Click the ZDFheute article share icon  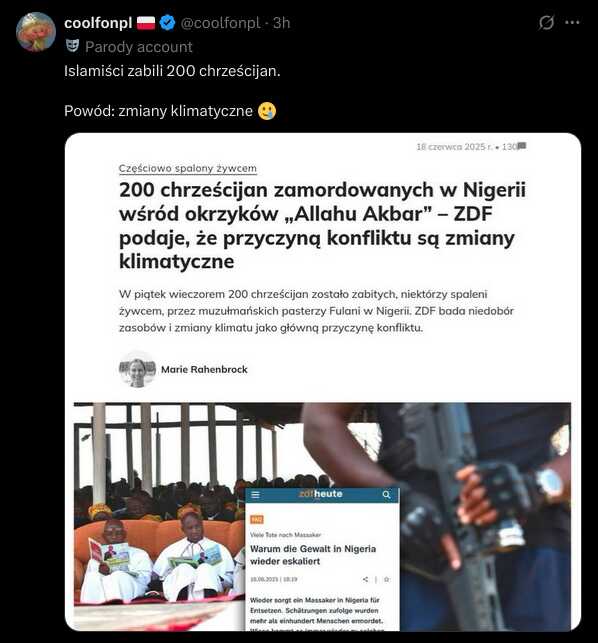point(365,579)
